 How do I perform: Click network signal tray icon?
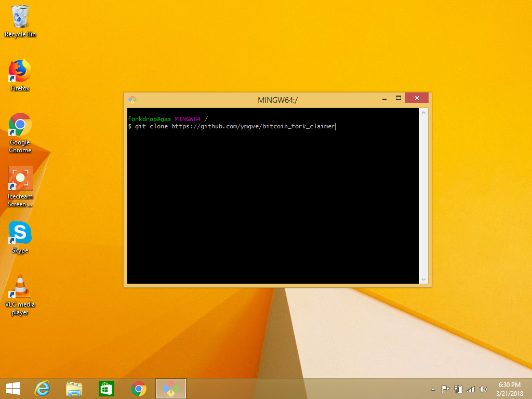click(471, 389)
